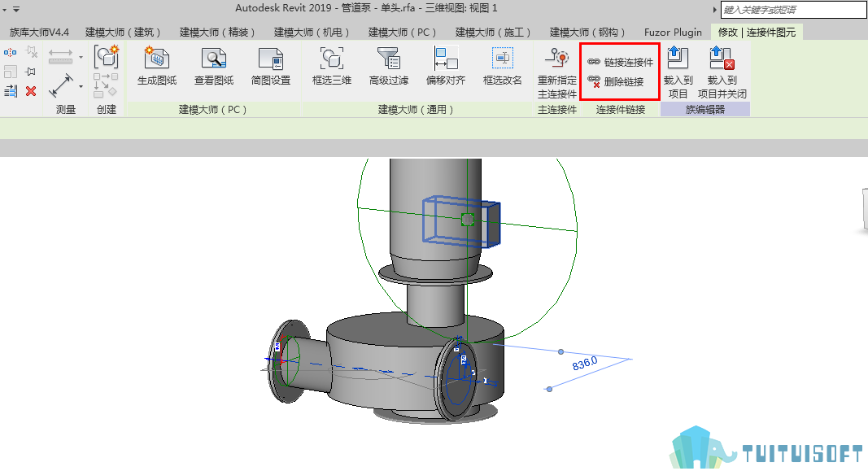Switch to 建模大师（PC）ribbon tab

[x=403, y=32]
